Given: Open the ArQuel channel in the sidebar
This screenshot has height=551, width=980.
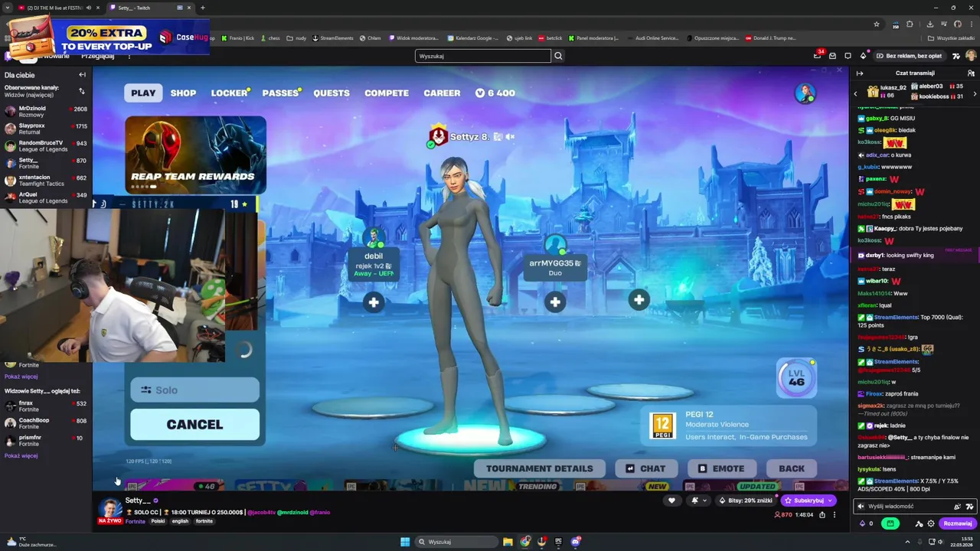Looking at the screenshot, I should tap(46, 197).
